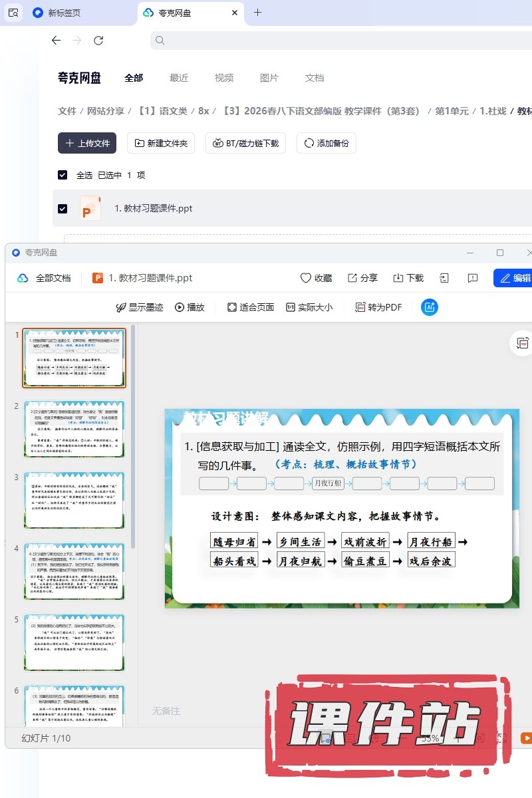Click the 8x breadcrumb folder link

203,111
